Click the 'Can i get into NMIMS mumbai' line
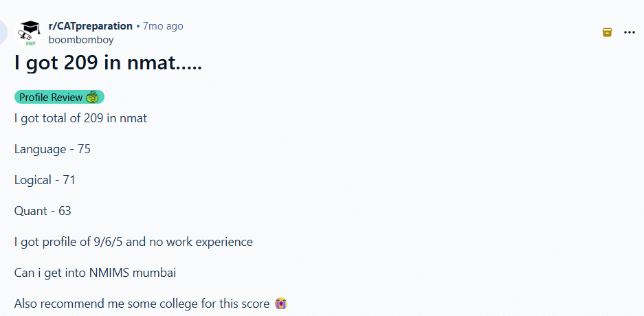Image resolution: width=644 pixels, height=316 pixels. [x=96, y=273]
